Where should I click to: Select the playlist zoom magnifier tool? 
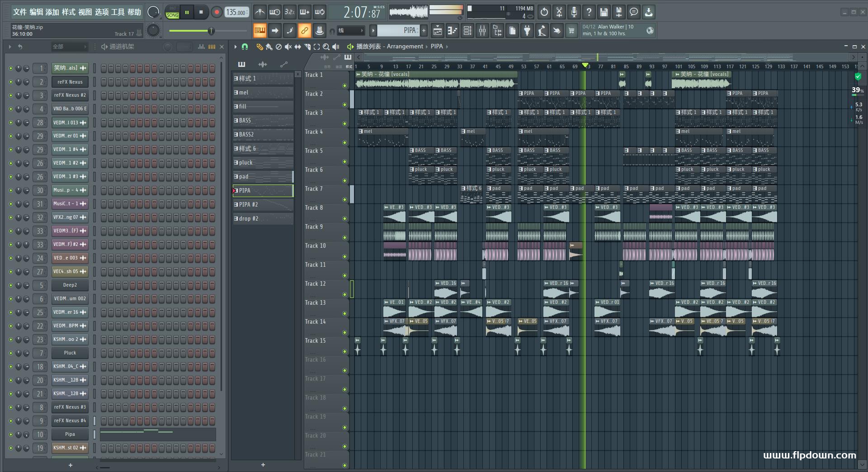point(326,47)
